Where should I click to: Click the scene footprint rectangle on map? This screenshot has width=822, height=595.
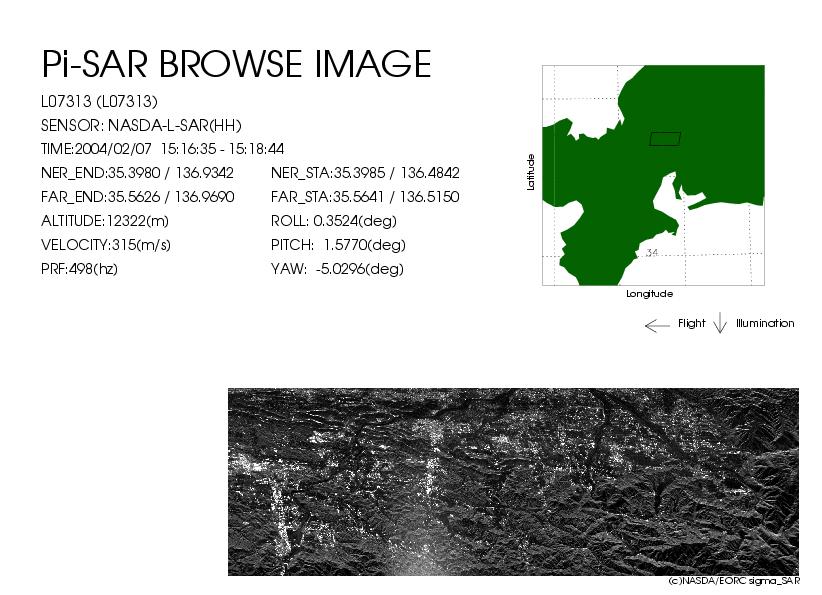click(x=665, y=139)
